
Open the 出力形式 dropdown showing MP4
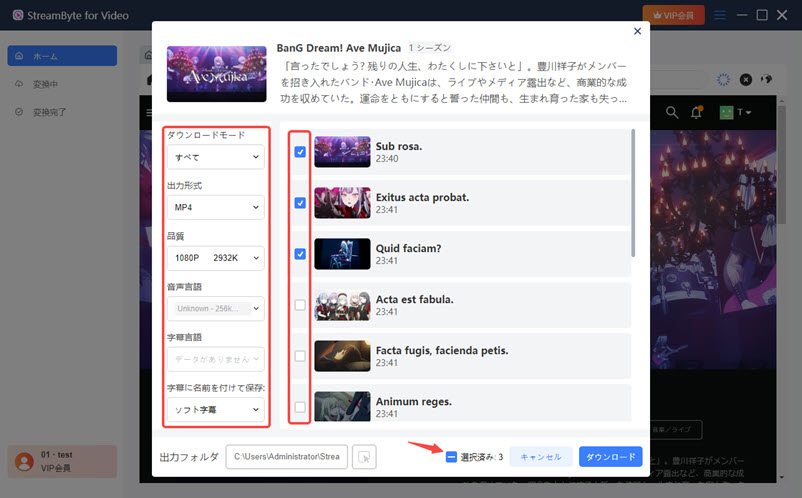(x=216, y=208)
